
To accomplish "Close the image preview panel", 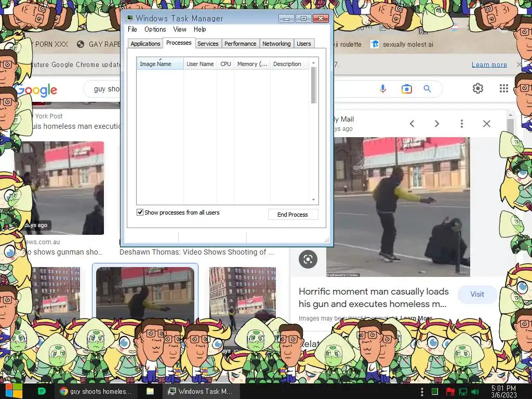I will (x=486, y=124).
